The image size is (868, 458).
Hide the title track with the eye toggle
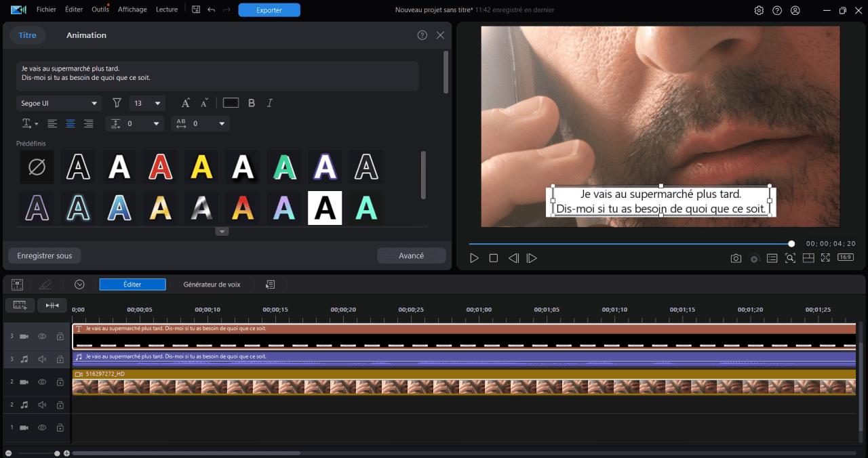[x=41, y=336]
